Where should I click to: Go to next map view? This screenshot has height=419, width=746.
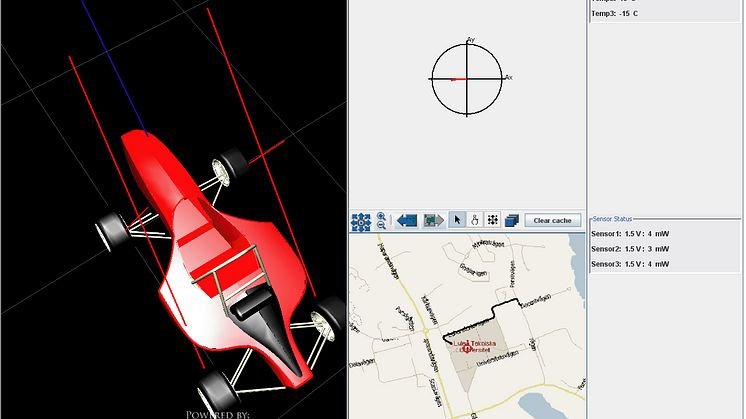(x=433, y=221)
